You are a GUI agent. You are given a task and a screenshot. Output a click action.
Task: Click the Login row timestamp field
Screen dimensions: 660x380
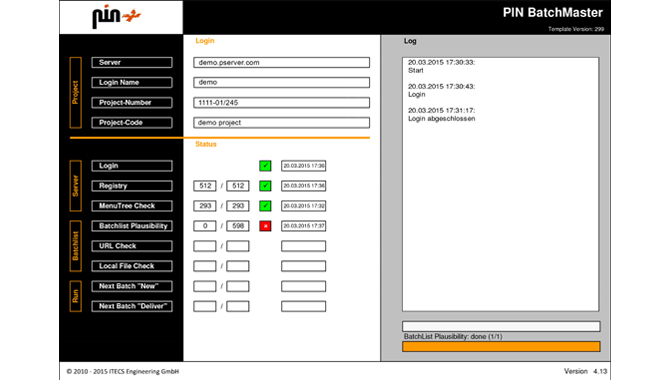click(x=303, y=166)
